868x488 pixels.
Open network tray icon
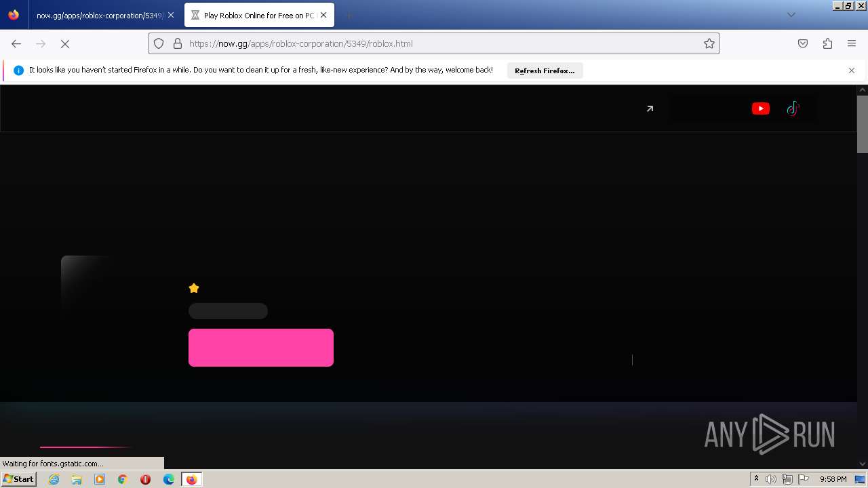coord(787,479)
